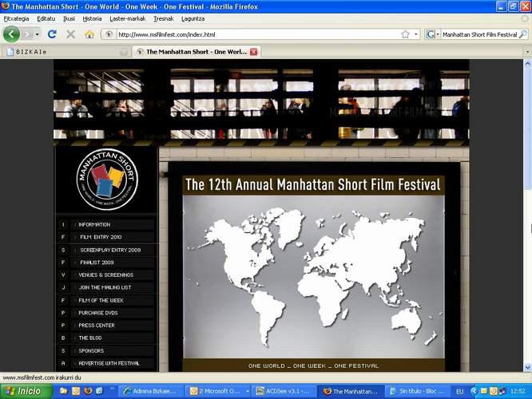Click the 12th Annual Manhattan Short Film Festival heading
The image size is (532, 399).
pos(313,185)
